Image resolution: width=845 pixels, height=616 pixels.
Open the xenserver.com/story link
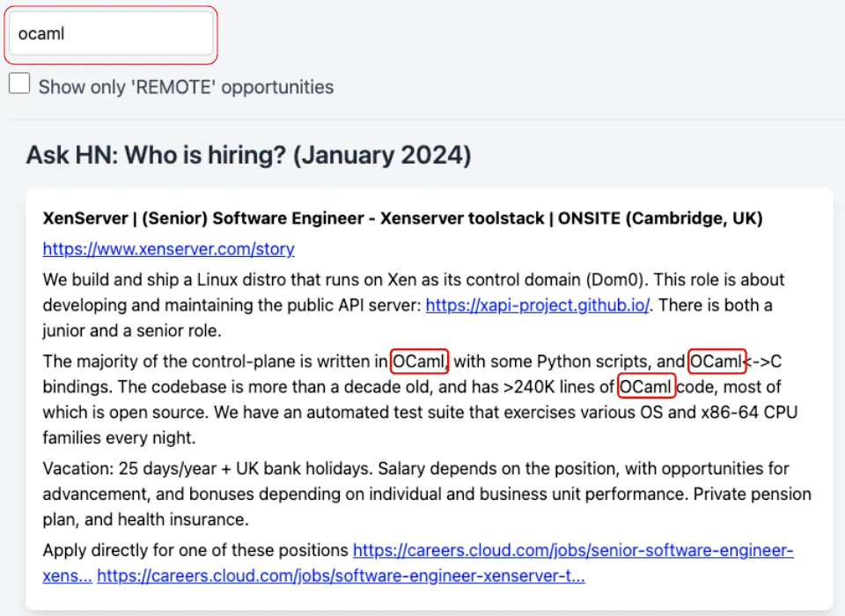[x=168, y=249]
